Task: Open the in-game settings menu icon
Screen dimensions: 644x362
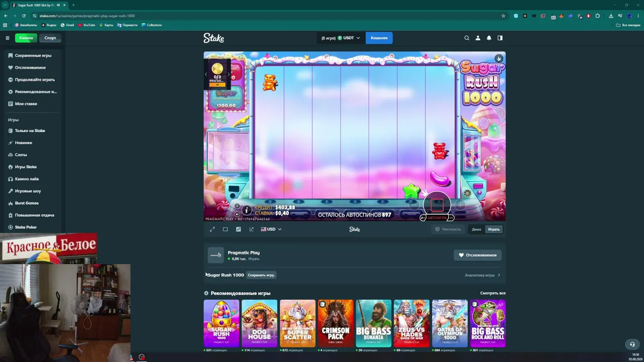Action: pos(237,206)
